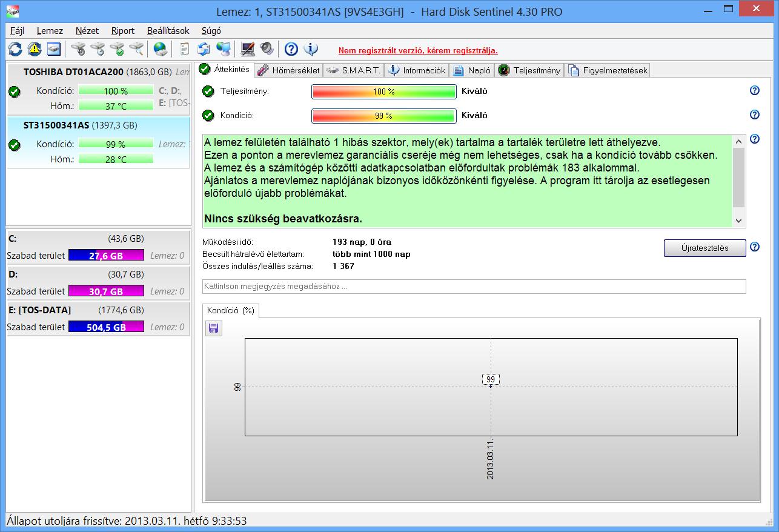Select the D: partition entry
The width and height of the screenshot is (779, 532).
point(98,283)
